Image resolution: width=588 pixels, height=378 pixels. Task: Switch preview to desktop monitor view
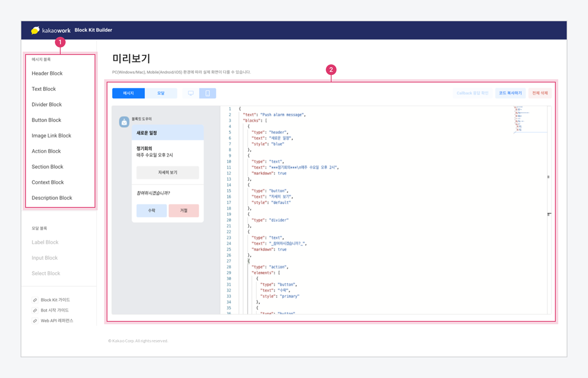[191, 93]
